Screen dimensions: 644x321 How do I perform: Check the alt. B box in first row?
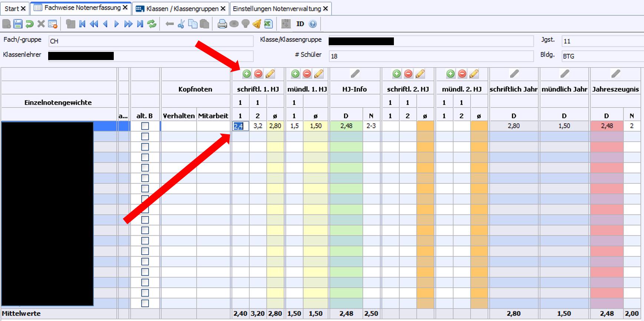click(145, 126)
